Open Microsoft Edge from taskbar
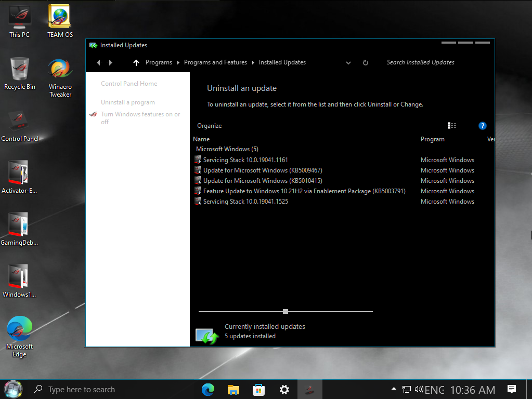This screenshot has height=399, width=532. [208, 390]
